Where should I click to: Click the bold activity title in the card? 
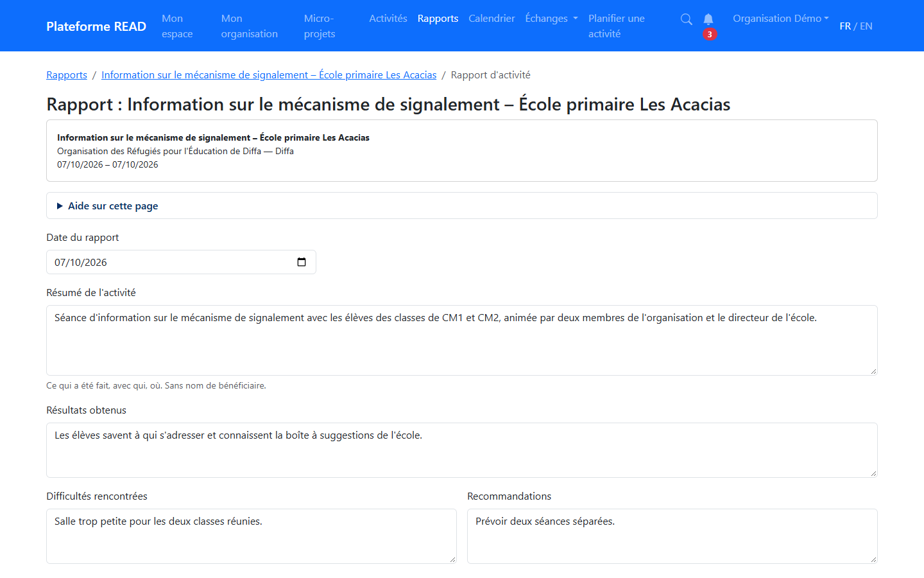coord(213,137)
